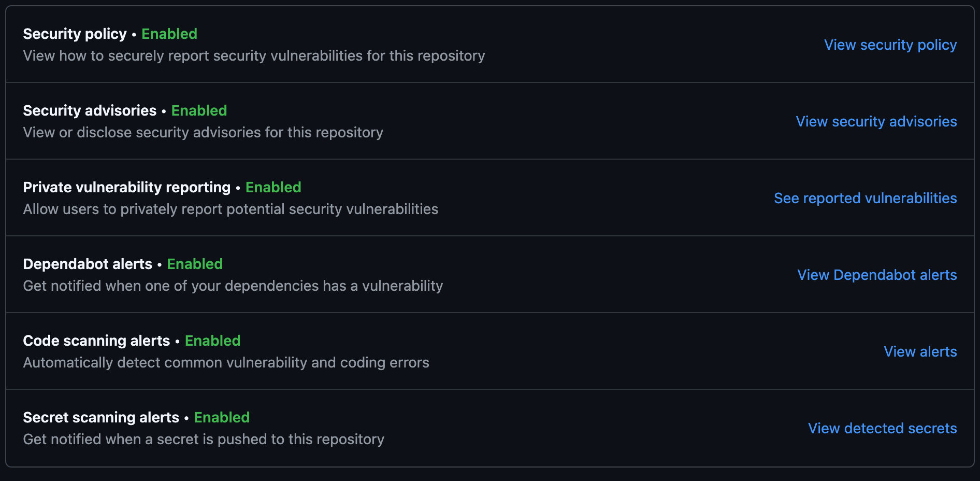
Task: Click the Dependabot alerts description text
Action: pyautogui.click(x=233, y=286)
